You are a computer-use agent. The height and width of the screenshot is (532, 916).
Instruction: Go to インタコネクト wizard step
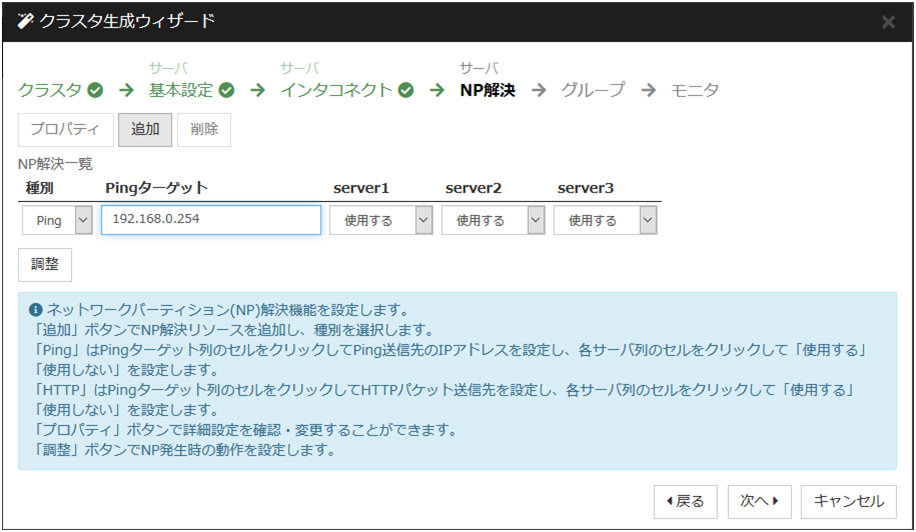(336, 90)
